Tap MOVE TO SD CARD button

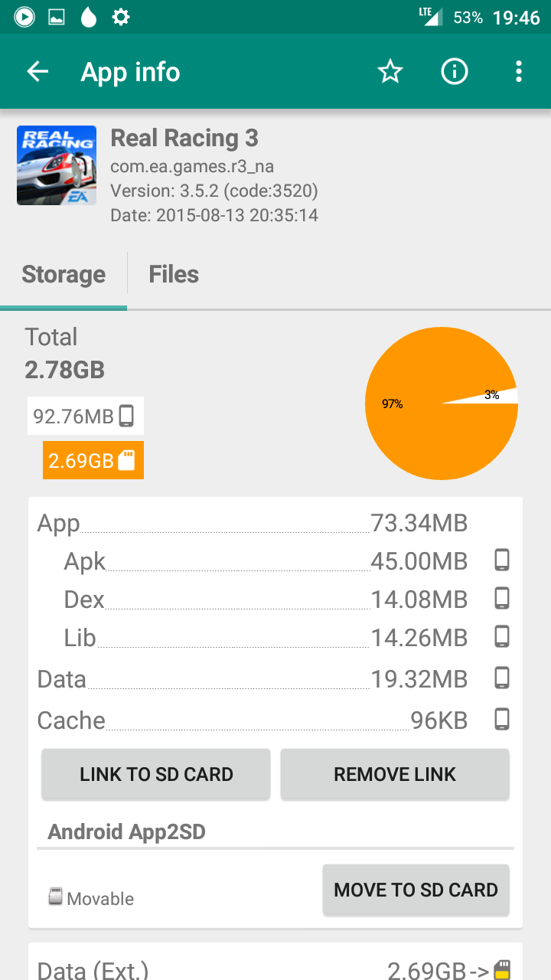click(x=416, y=890)
